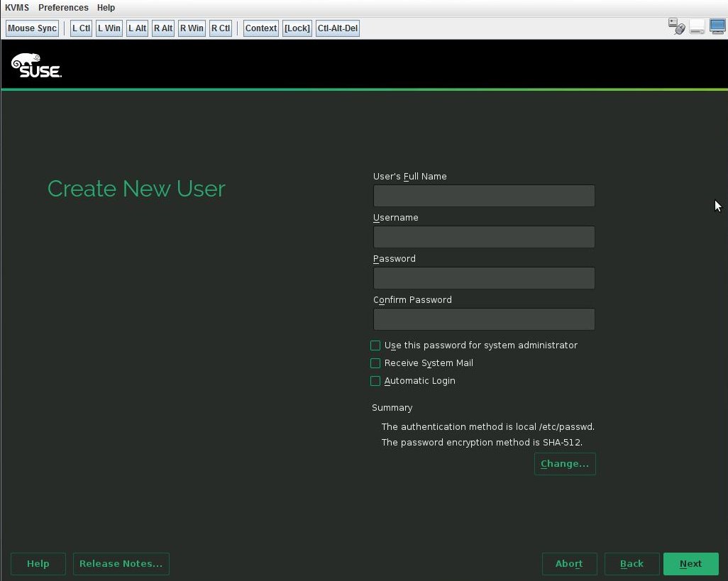View the Release Notes
Image resolution: width=728 pixels, height=581 pixels.
tap(121, 563)
